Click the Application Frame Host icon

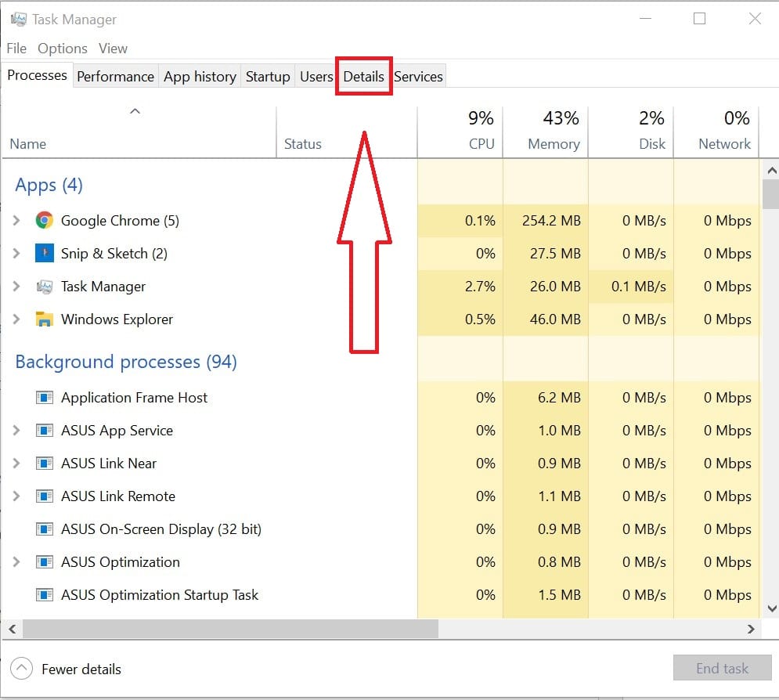(44, 398)
